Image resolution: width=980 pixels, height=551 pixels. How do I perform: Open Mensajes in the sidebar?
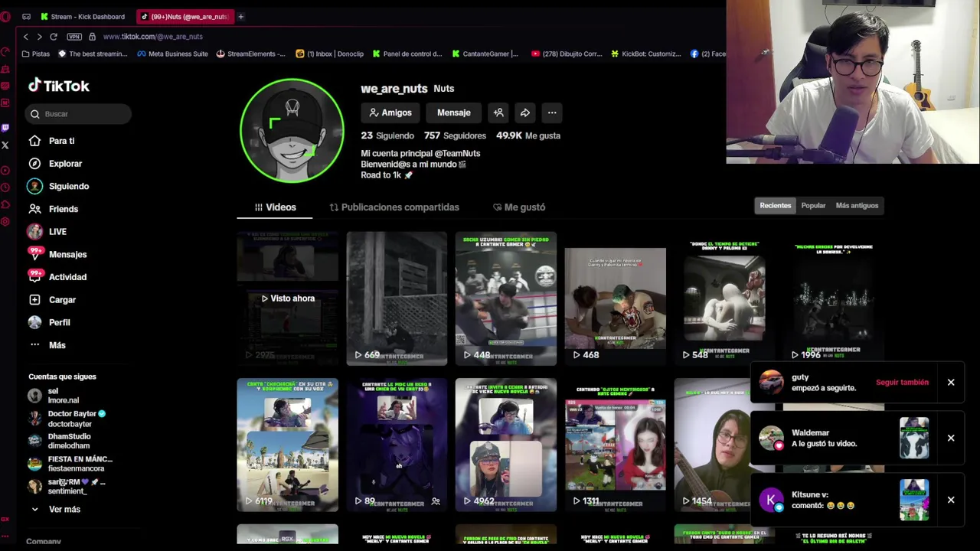tap(57, 254)
